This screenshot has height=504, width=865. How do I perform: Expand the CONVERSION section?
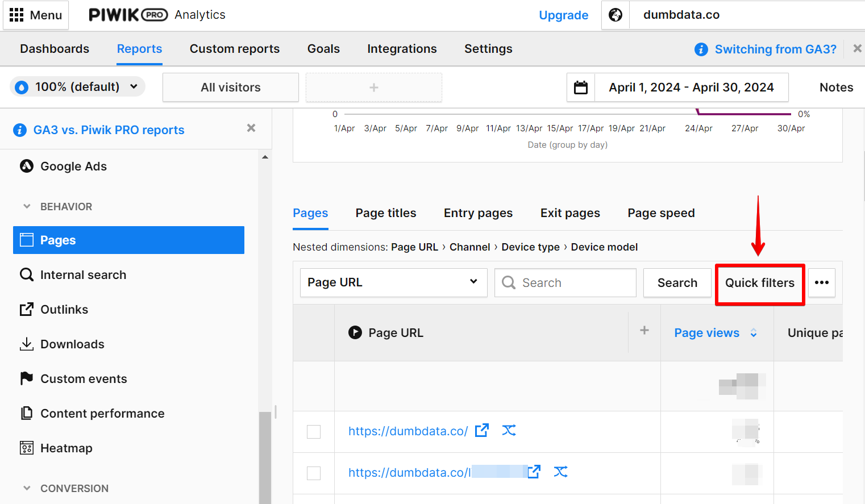point(27,488)
